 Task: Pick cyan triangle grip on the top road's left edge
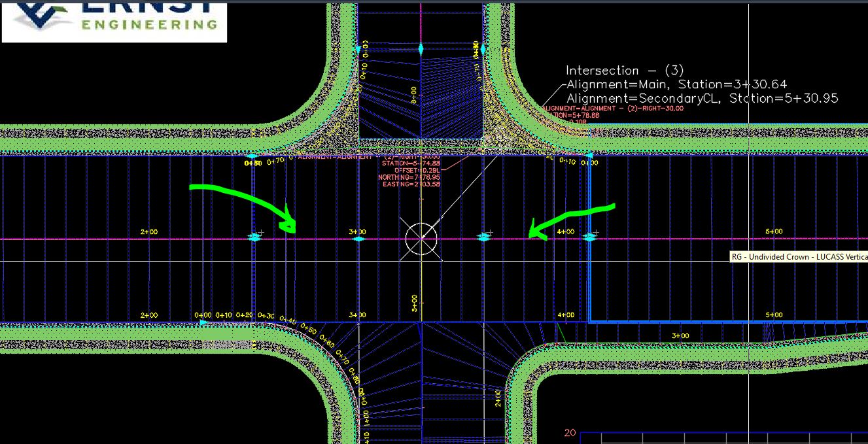point(358,48)
